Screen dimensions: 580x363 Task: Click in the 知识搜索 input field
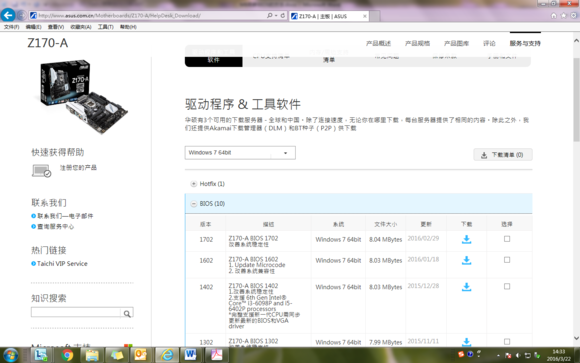click(76, 313)
